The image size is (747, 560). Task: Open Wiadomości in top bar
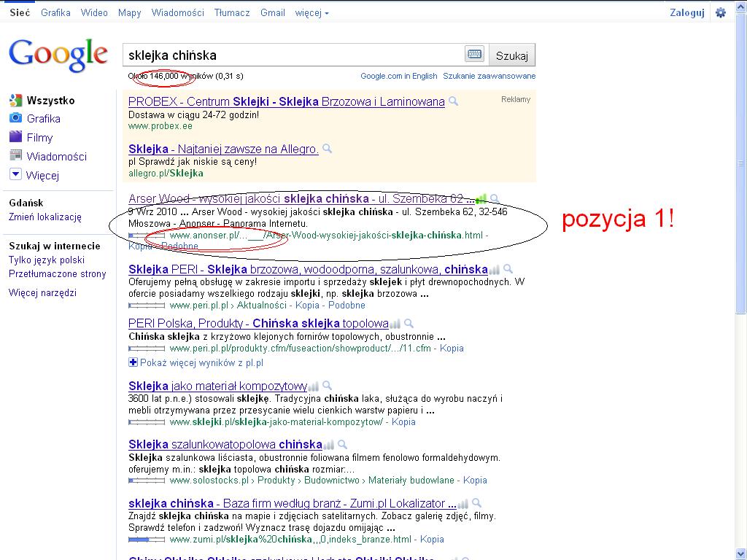point(178,13)
